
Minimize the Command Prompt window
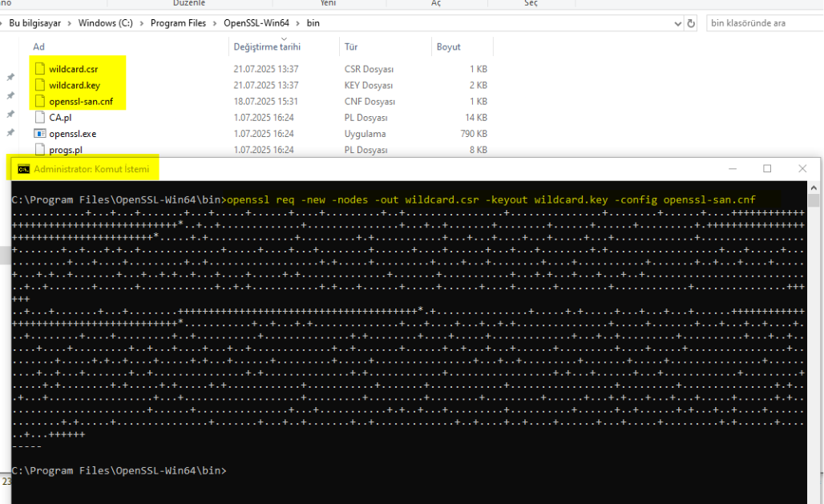(733, 169)
